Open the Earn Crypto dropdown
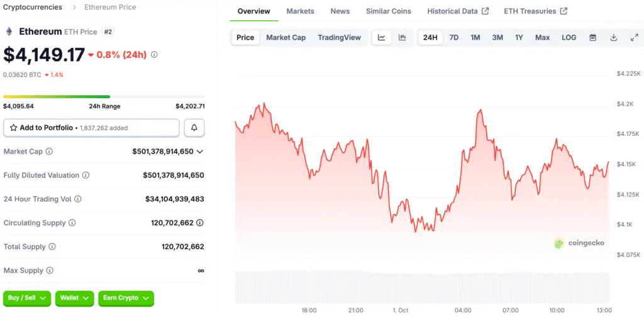Viewport: 644px width, 316px height. point(126,298)
